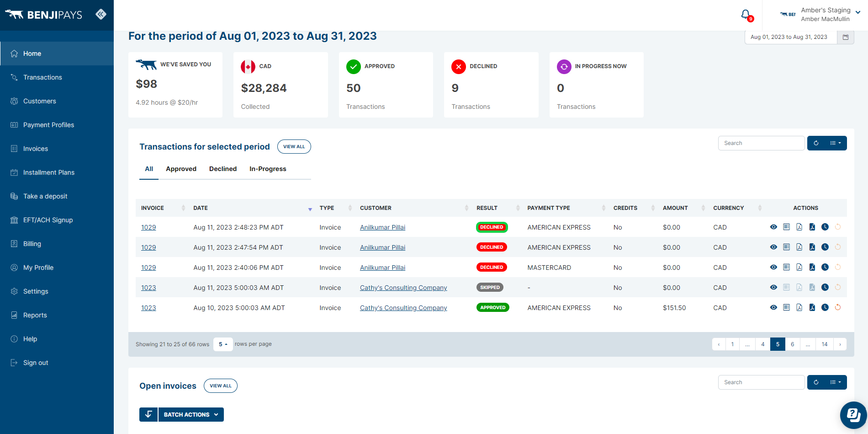Select the All transactions tab
The image size is (868, 434).
149,169
